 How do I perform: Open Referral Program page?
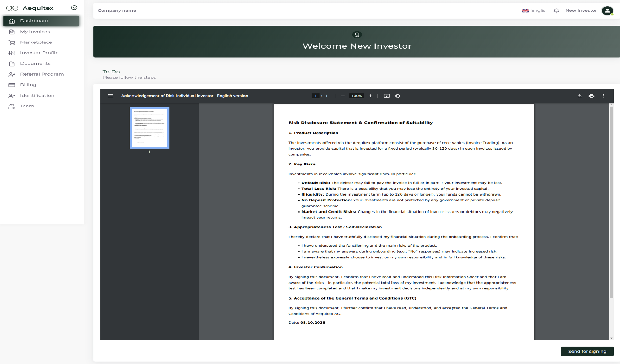pyautogui.click(x=41, y=74)
